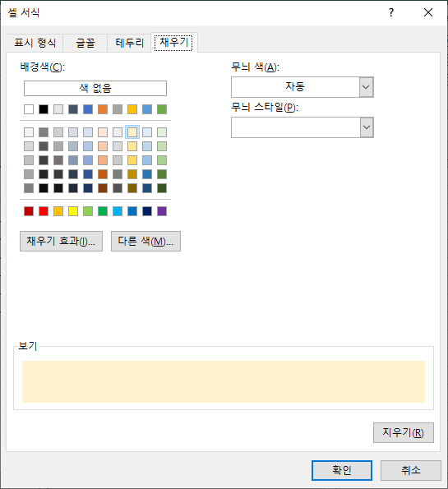Pick the black swatch in top theme row

[x=44, y=109]
